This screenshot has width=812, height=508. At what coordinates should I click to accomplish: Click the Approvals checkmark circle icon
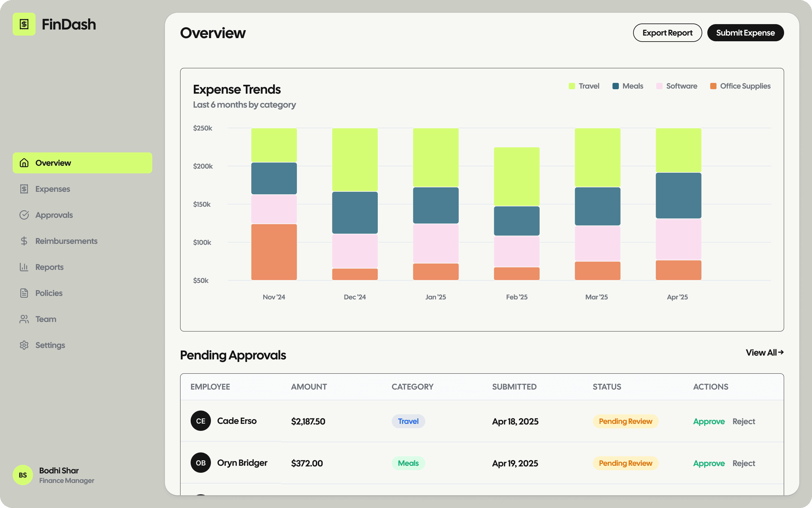(x=24, y=215)
